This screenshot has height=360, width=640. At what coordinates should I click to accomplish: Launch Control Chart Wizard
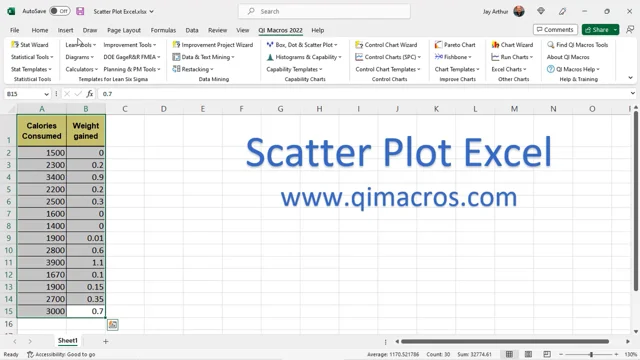coord(386,44)
